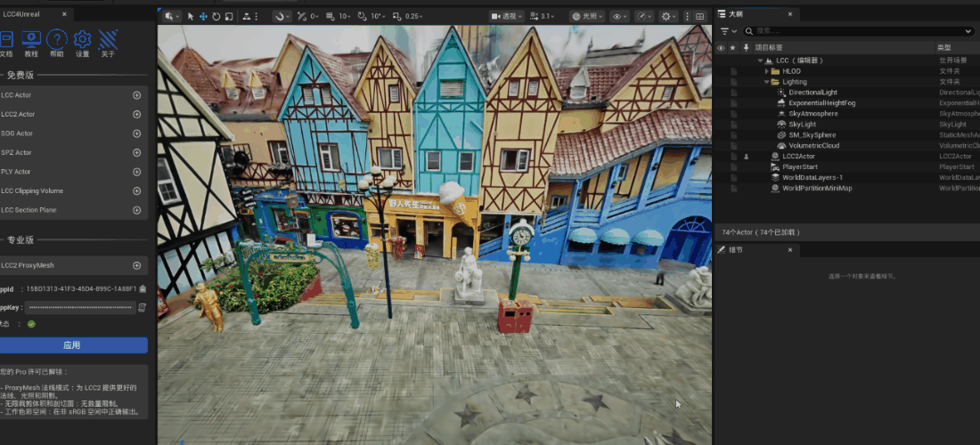The height and width of the screenshot is (445, 980).
Task: Open the 光照 lit view mode dropdown
Action: click(x=587, y=16)
